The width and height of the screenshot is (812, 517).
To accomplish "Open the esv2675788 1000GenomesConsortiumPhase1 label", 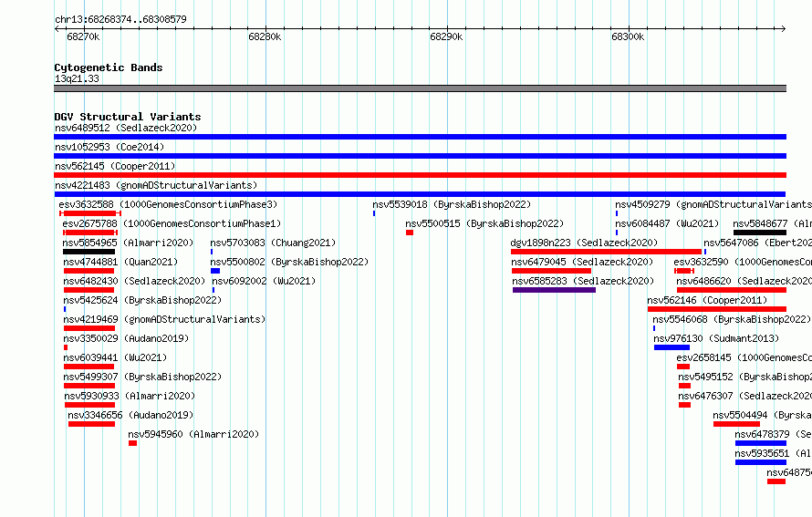I will coord(172,223).
